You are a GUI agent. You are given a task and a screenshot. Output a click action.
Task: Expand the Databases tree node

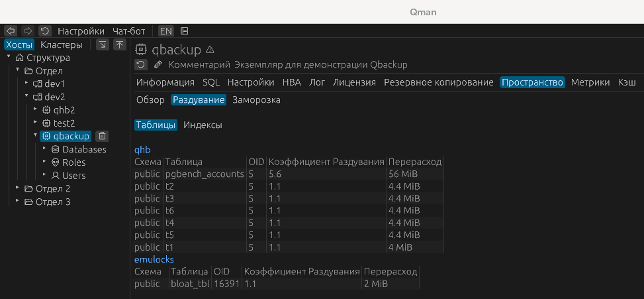pyautogui.click(x=44, y=149)
